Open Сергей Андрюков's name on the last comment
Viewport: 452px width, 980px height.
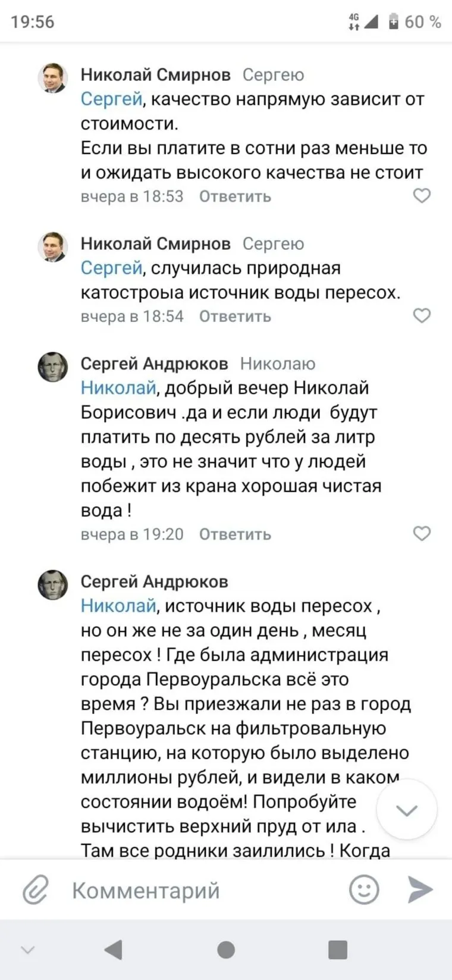pos(154,581)
